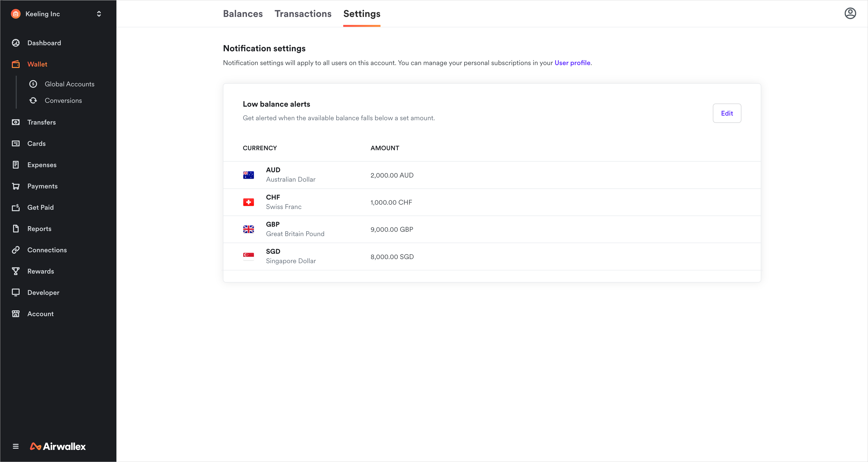The width and height of the screenshot is (868, 462).
Task: Click the Get Paid icon
Action: 15,208
